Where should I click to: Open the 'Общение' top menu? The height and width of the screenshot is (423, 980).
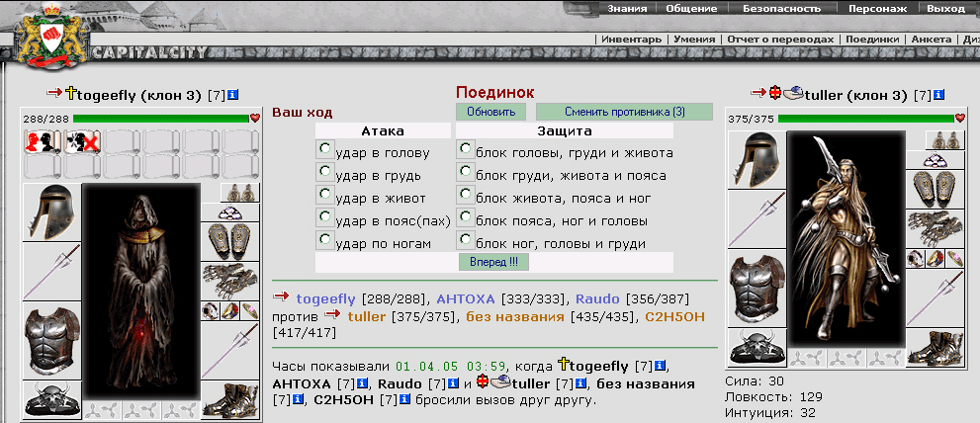[x=691, y=9]
